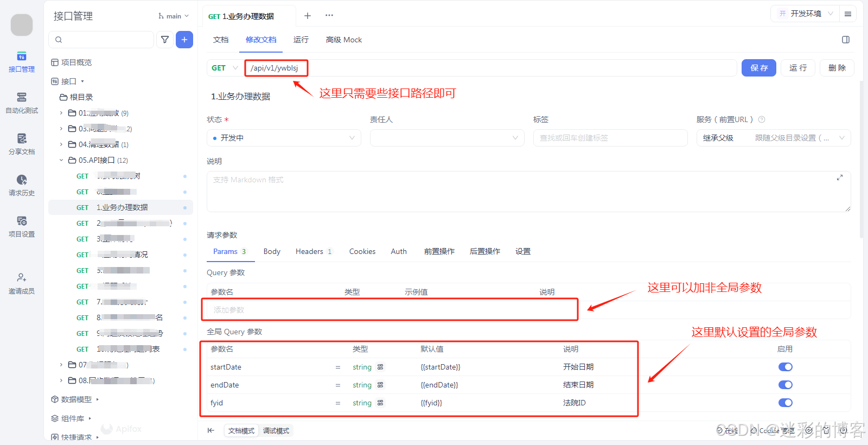Click the settings icon next to fyid type
868x445 pixels.
pyautogui.click(x=380, y=403)
